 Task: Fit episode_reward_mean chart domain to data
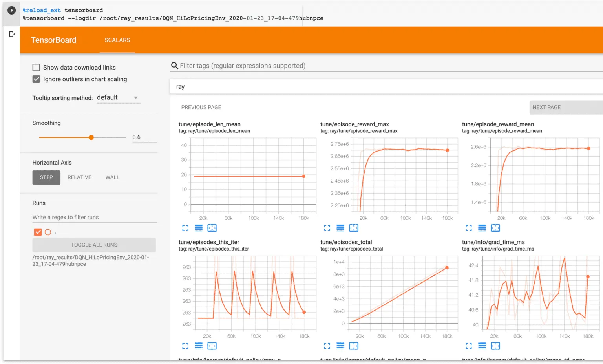tap(495, 228)
